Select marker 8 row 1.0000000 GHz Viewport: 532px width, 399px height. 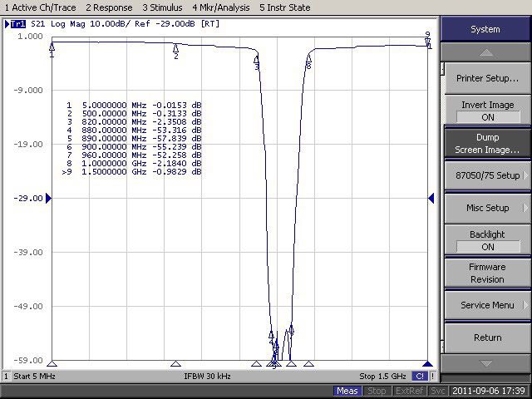tap(134, 164)
